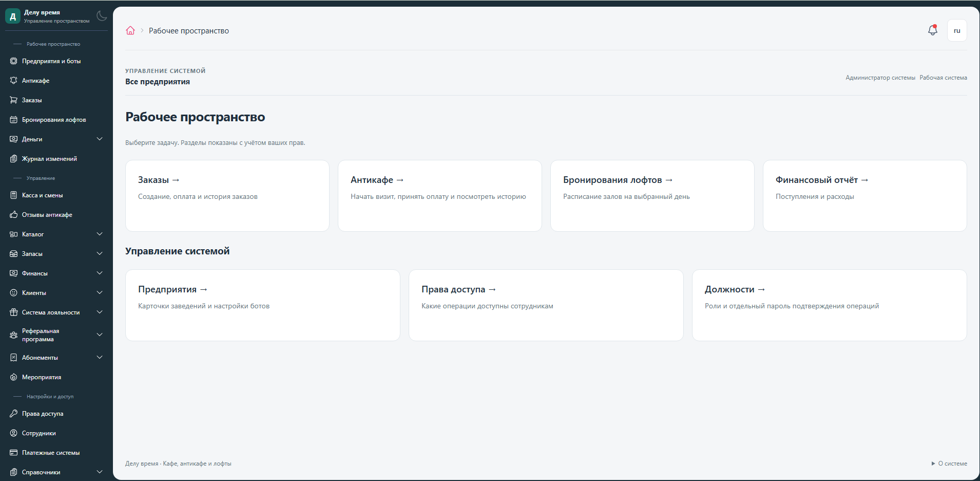Toggle dark mode moon icon

pos(102,16)
